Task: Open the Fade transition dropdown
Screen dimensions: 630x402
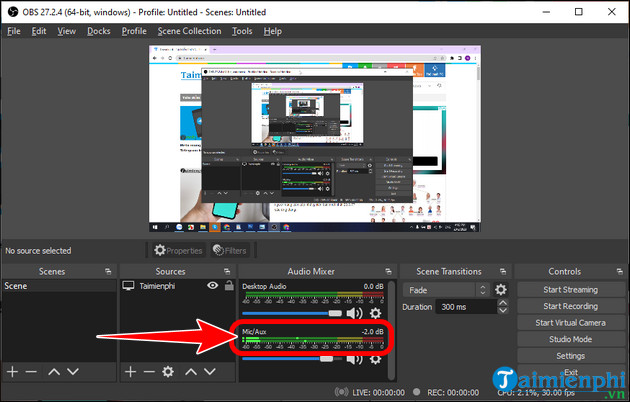Action: click(446, 290)
